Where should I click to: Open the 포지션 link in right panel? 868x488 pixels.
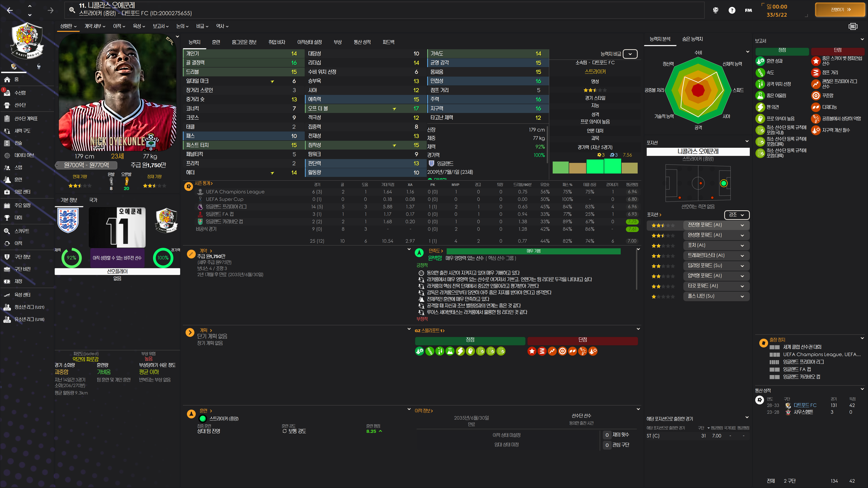(654, 215)
